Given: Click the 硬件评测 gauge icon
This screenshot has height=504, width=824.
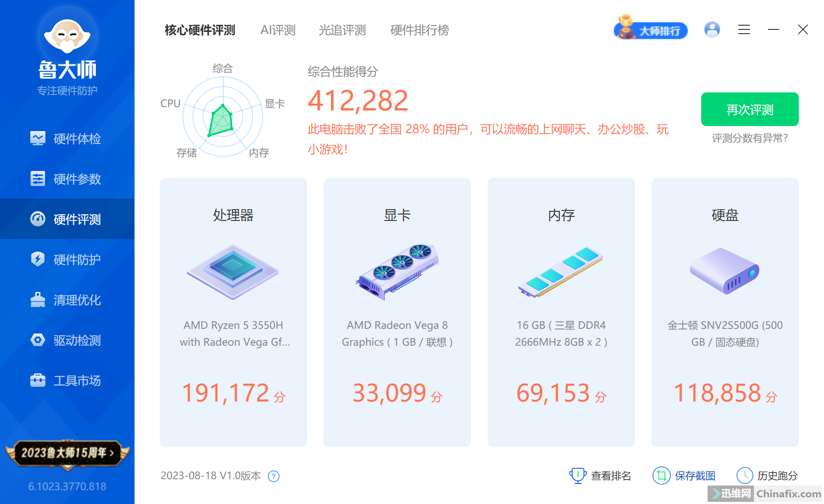Looking at the screenshot, I should 38,219.
